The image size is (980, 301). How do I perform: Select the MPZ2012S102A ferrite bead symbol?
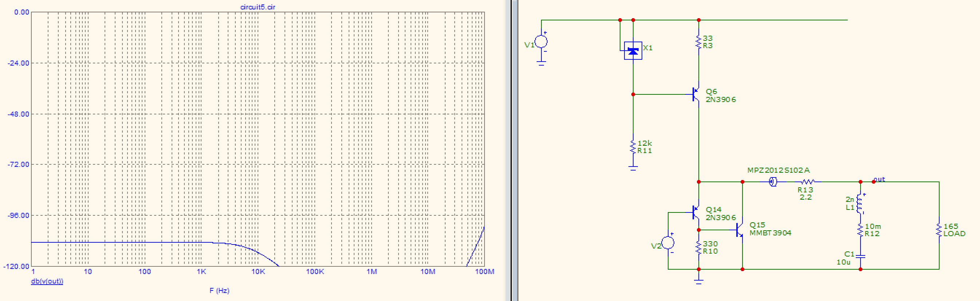coord(773,182)
